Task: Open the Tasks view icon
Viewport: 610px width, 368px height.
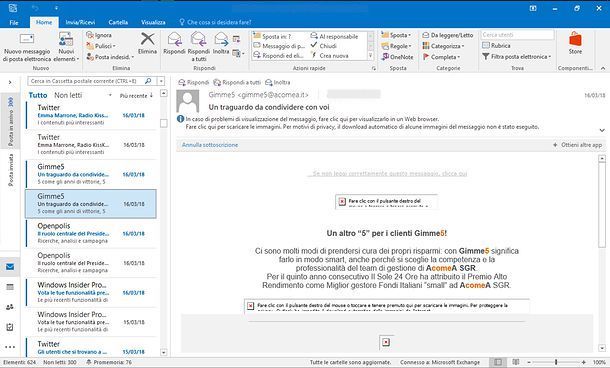Action: click(x=10, y=328)
